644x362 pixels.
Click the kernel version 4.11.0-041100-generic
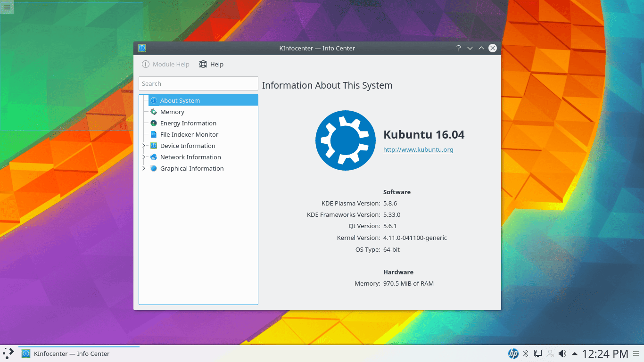tap(415, 238)
